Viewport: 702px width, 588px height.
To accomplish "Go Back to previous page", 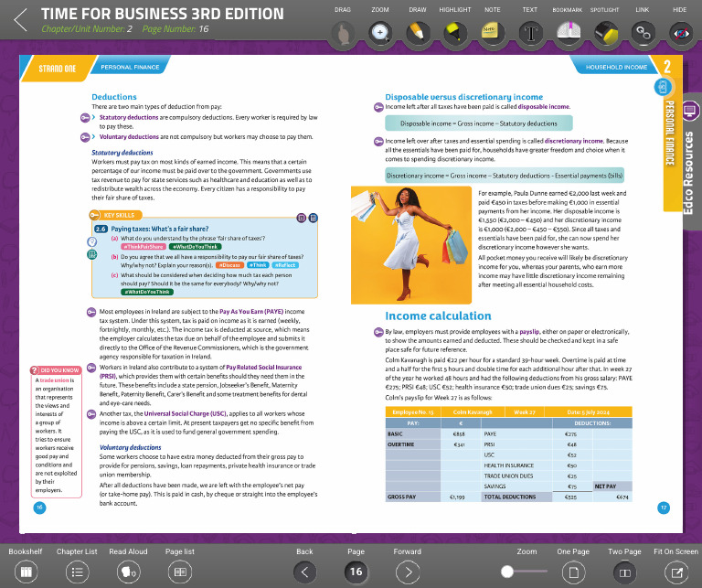I will point(305,572).
